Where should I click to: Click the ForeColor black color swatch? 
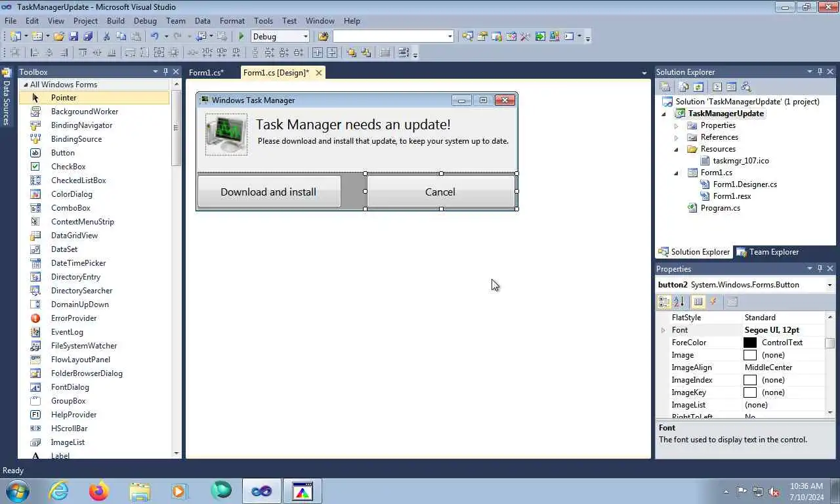pos(750,343)
